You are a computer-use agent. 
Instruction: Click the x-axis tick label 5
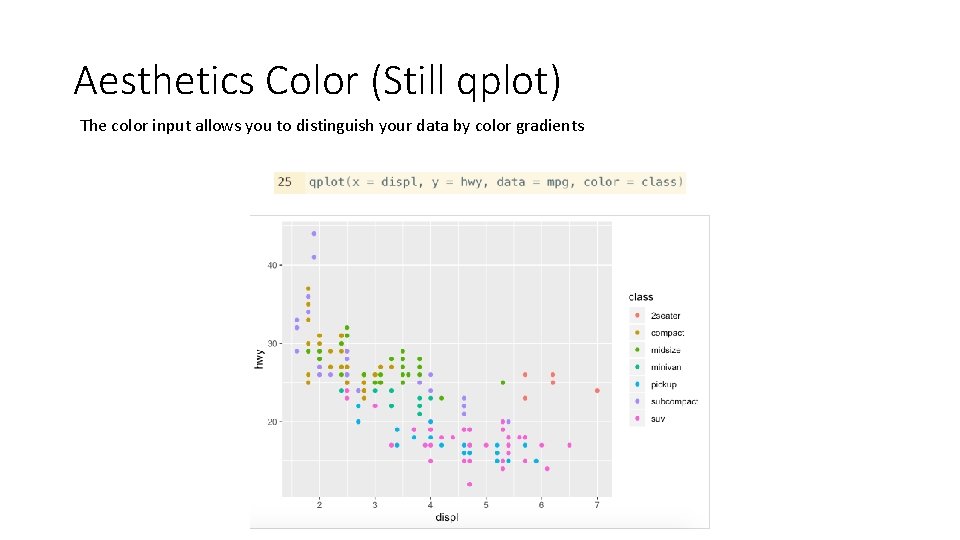click(x=486, y=504)
